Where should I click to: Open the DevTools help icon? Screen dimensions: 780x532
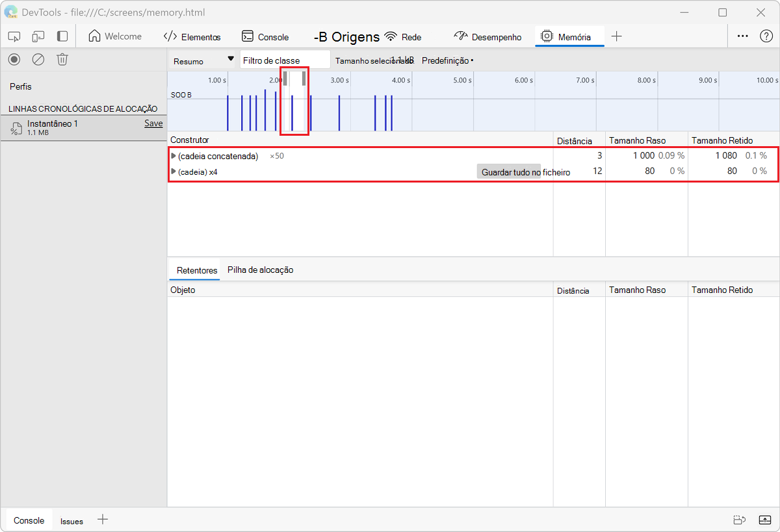[766, 36]
